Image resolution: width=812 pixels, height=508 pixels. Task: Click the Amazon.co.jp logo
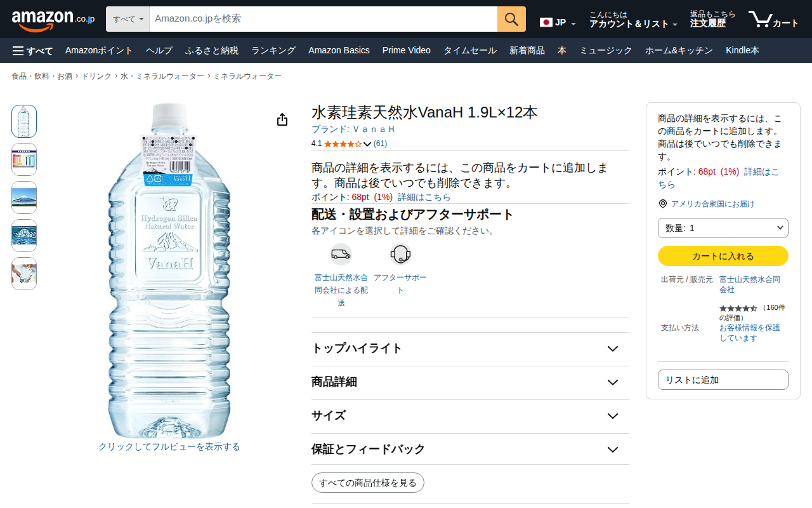(x=53, y=20)
